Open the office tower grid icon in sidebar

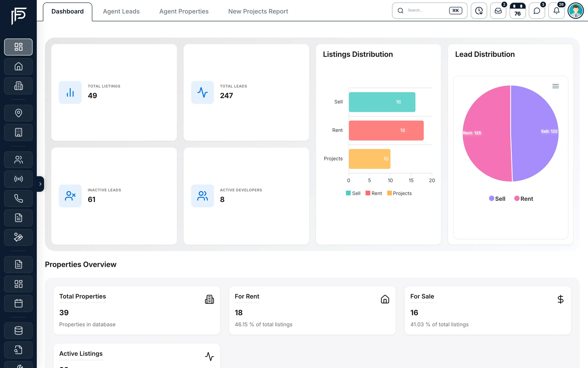tap(18, 132)
